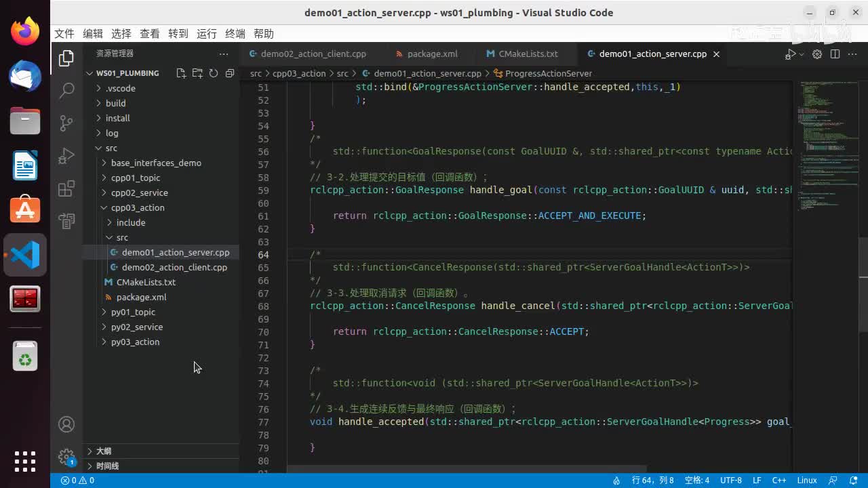Image resolution: width=868 pixels, height=488 pixels.
Task: Expand the py03_action folder
Action: click(x=135, y=342)
